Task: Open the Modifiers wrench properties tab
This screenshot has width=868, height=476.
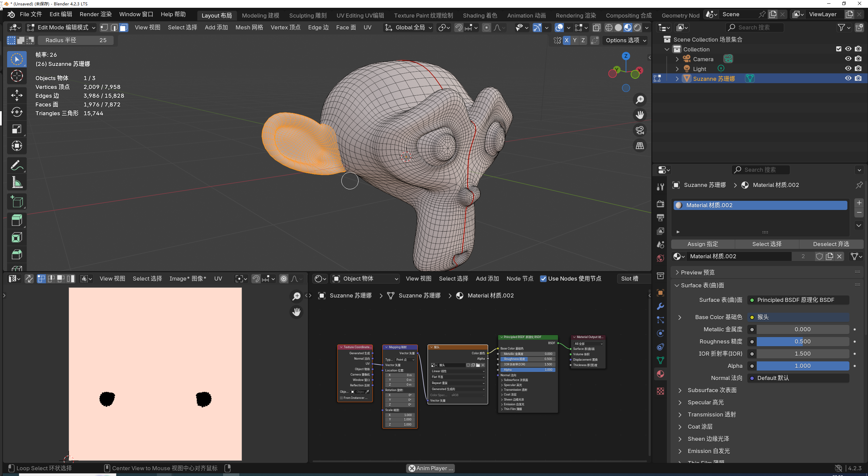Action: click(x=660, y=306)
